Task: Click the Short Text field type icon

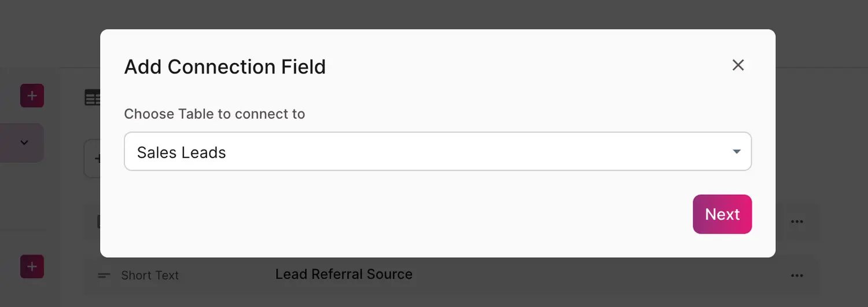Action: pos(104,276)
